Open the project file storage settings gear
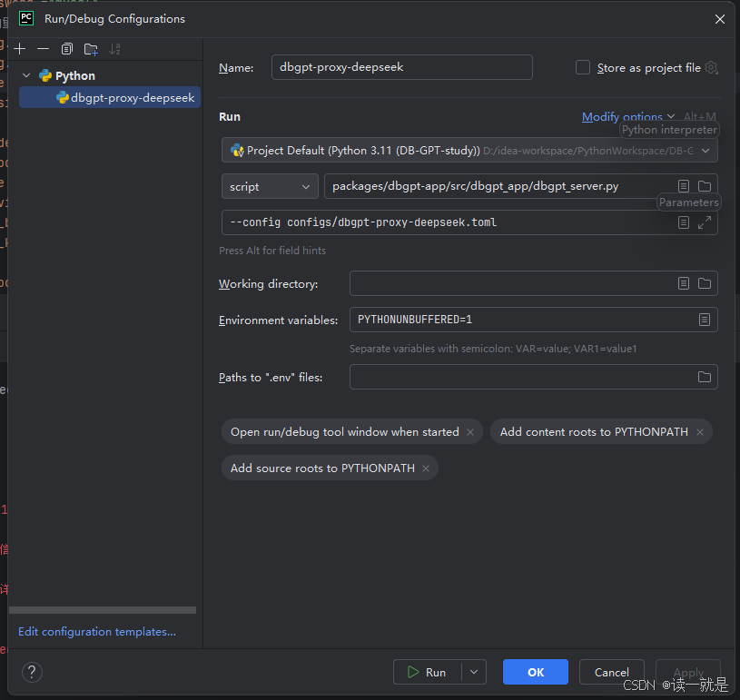The width and height of the screenshot is (740, 700). click(x=711, y=67)
